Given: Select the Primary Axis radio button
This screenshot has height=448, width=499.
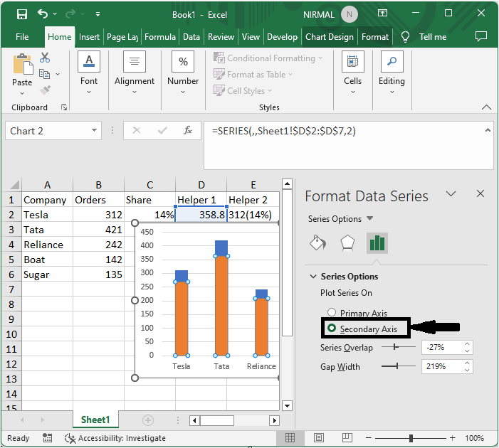Looking at the screenshot, I should tap(332, 312).
